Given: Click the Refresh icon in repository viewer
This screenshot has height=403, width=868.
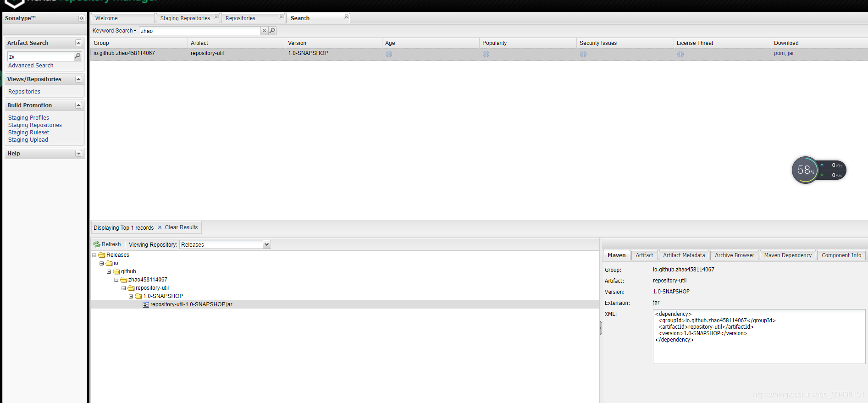Looking at the screenshot, I should pyautogui.click(x=97, y=244).
